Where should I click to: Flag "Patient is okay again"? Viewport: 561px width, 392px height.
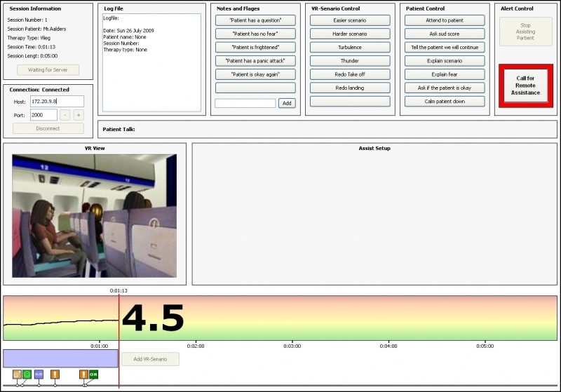point(255,74)
